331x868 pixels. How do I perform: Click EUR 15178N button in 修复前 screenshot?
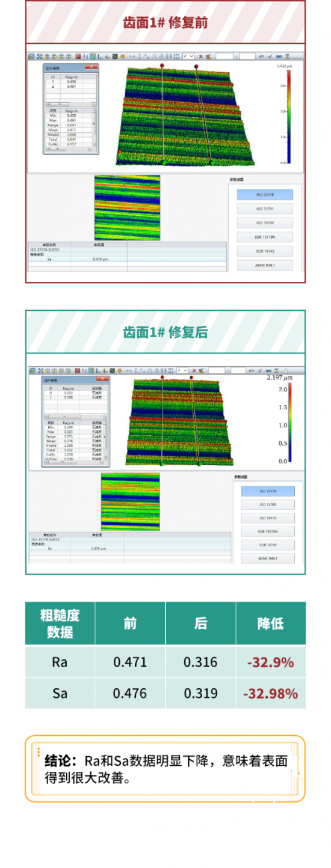click(x=265, y=237)
